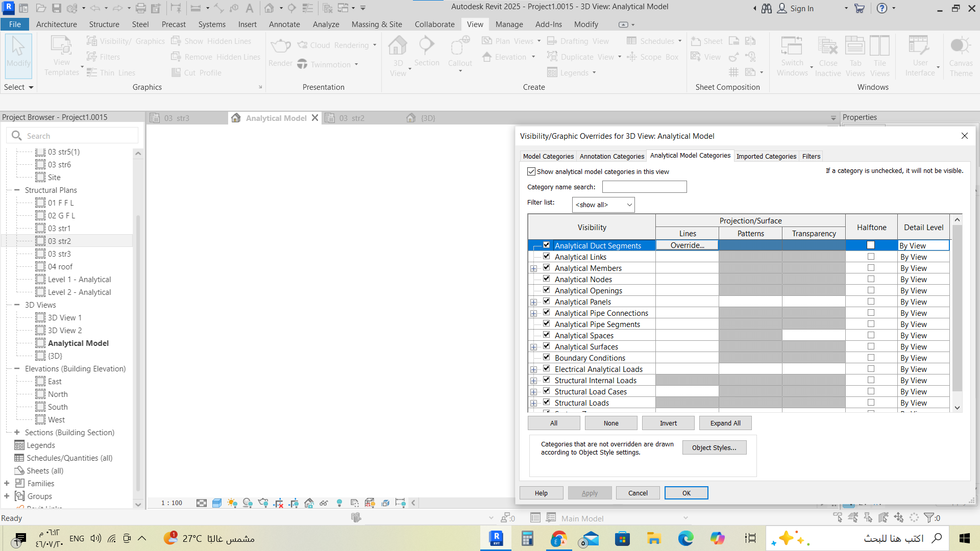Uncheck visibility of Analytical Nodes
The height and width of the screenshot is (551, 980).
547,279
